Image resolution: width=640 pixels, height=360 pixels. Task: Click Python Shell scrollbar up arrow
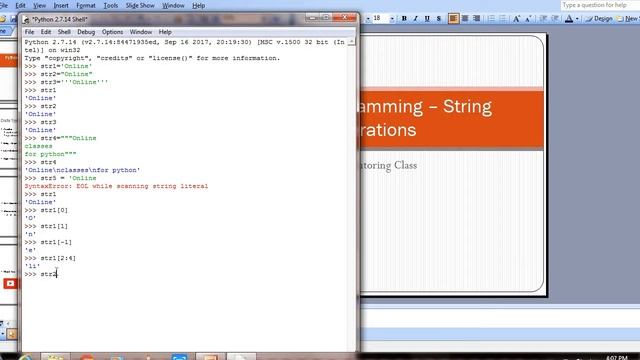351,42
